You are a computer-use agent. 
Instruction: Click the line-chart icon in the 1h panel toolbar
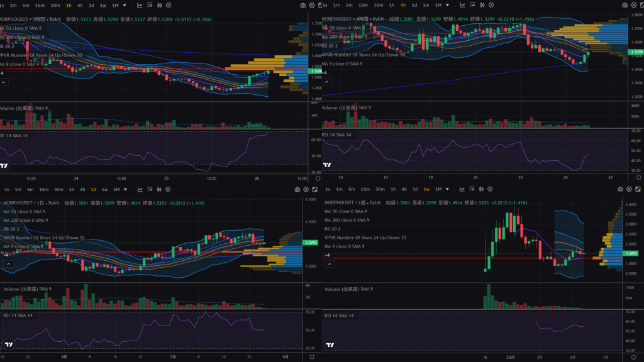pyautogui.click(x=140, y=5)
